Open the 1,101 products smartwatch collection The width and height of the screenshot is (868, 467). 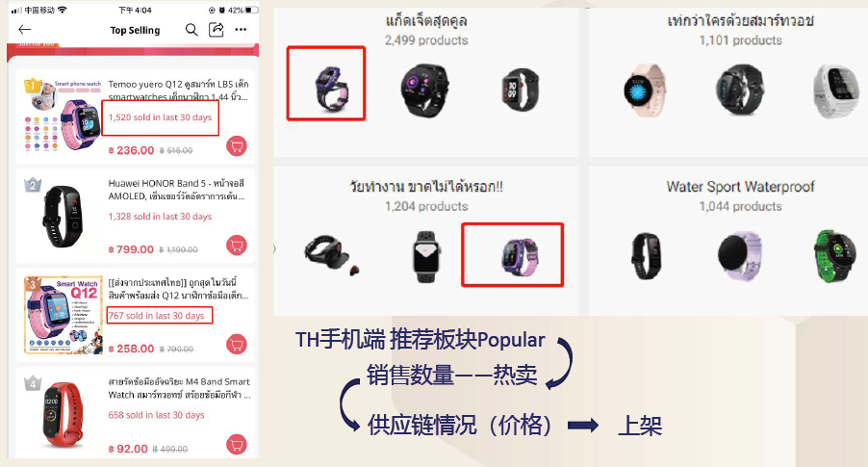740,30
